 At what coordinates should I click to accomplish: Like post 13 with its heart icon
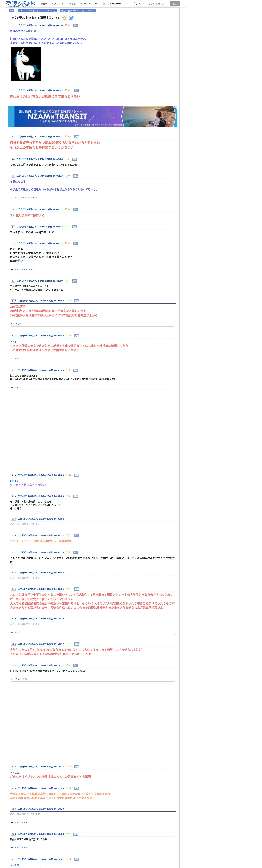pyautogui.click(x=67, y=475)
